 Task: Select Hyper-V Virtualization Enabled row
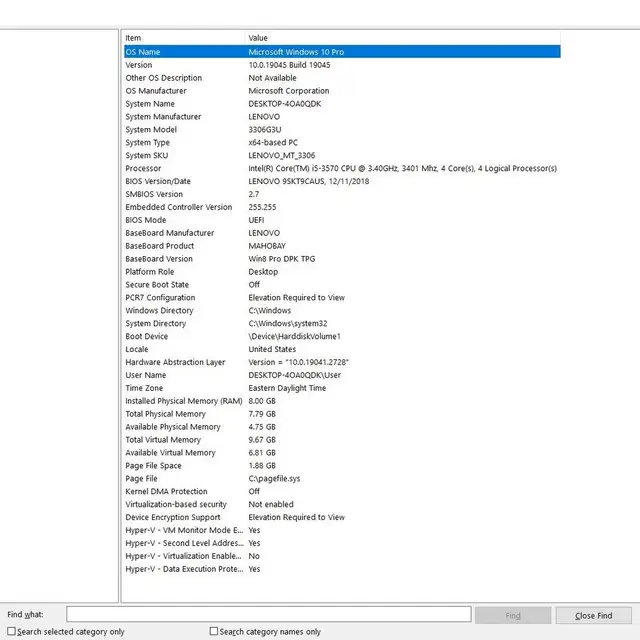pyautogui.click(x=342, y=556)
